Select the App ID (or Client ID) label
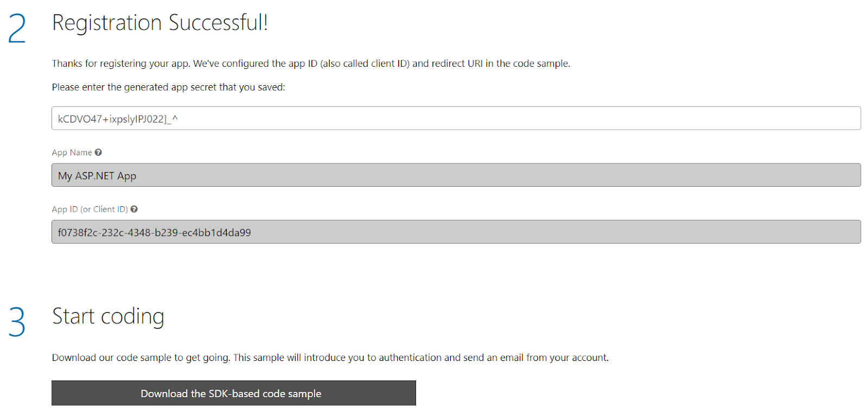This screenshot has width=868, height=413. click(89, 209)
